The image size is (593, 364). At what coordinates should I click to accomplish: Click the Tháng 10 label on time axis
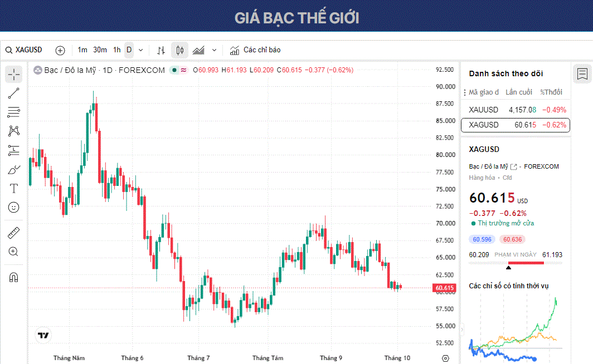point(397,358)
